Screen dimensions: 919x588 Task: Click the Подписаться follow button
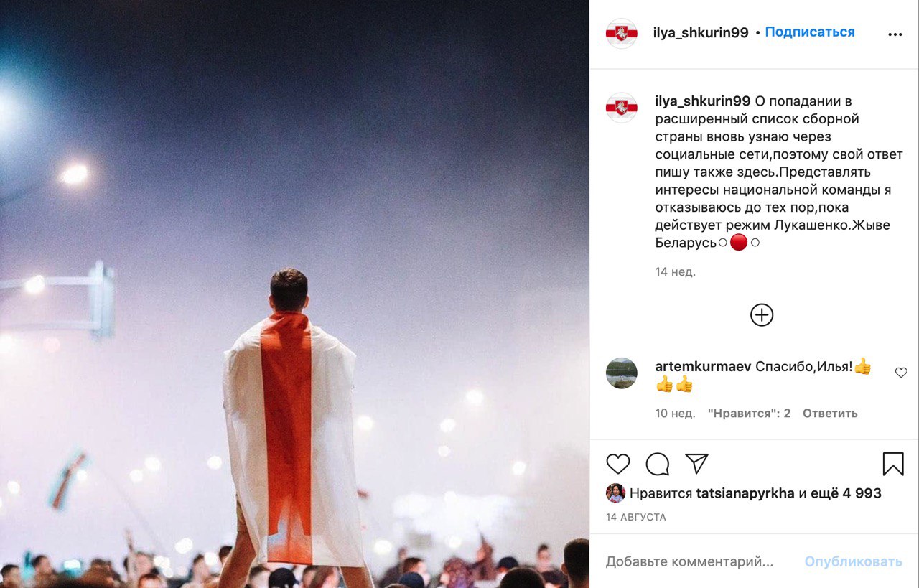[x=810, y=32]
